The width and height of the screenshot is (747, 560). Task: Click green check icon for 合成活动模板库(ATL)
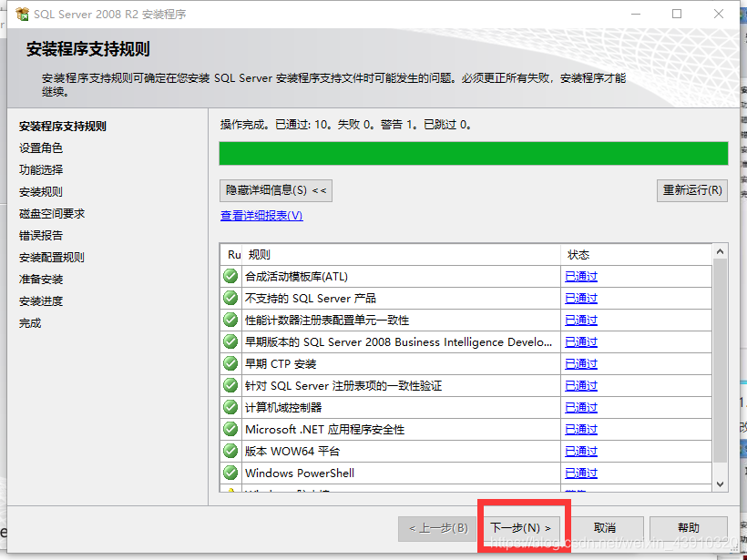(x=230, y=276)
